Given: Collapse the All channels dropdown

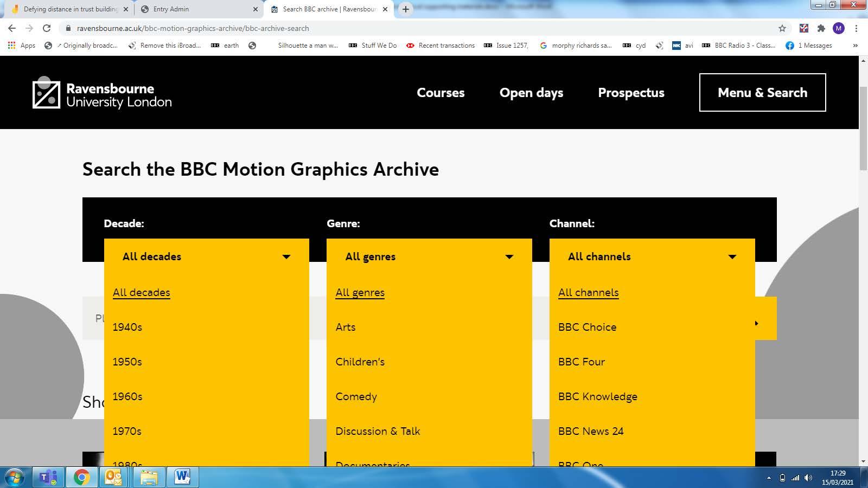Looking at the screenshot, I should pos(652,256).
